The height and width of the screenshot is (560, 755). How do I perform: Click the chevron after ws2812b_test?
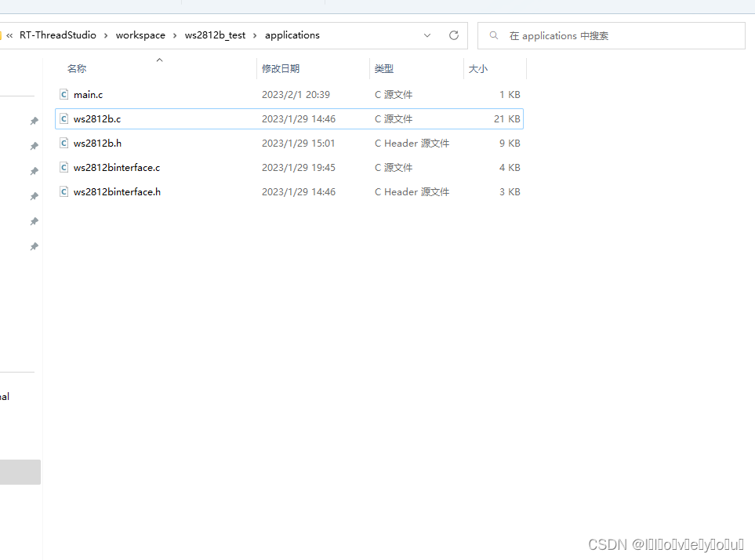click(256, 35)
